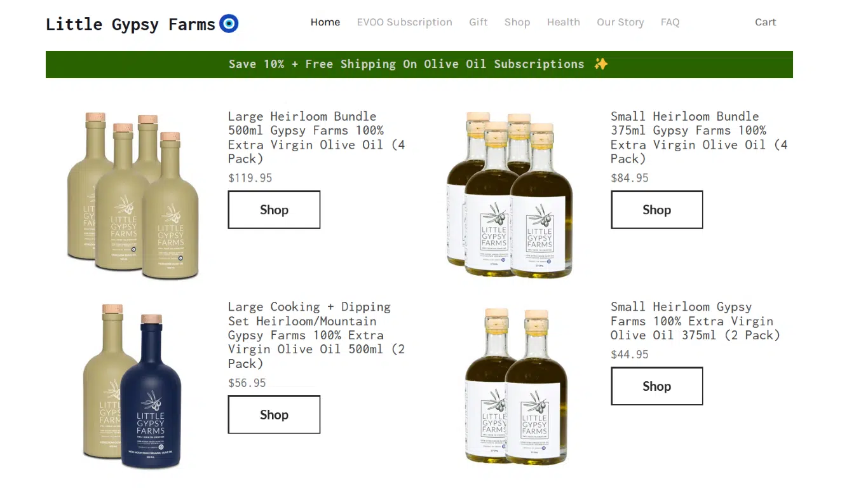Click the olive oil subscriptions promo banner
This screenshot has height=488, width=868.
pos(419,64)
